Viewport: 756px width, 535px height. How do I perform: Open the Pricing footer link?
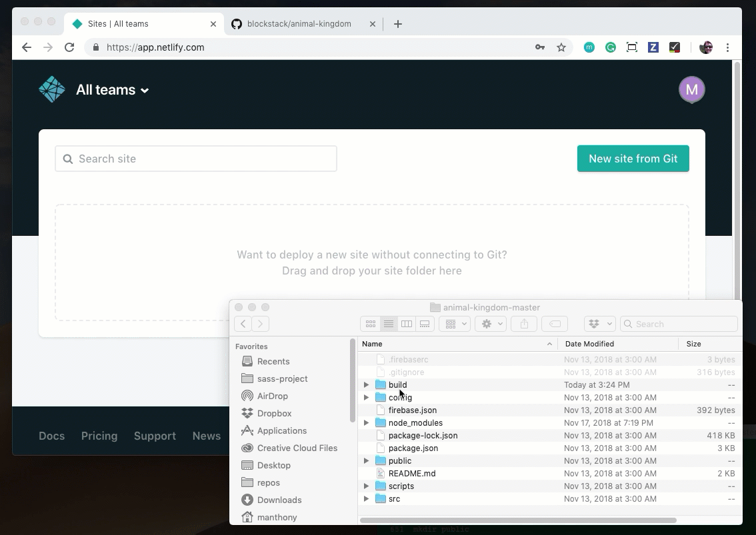click(99, 436)
